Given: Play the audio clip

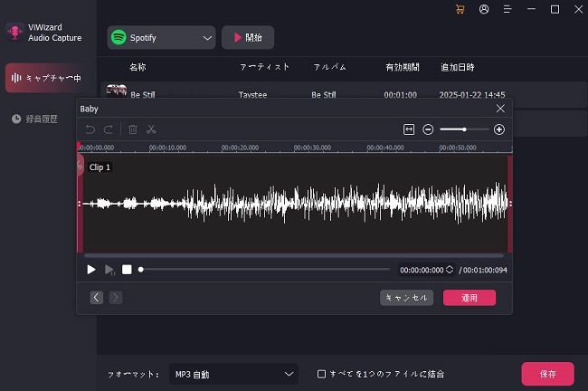Looking at the screenshot, I should (x=91, y=270).
